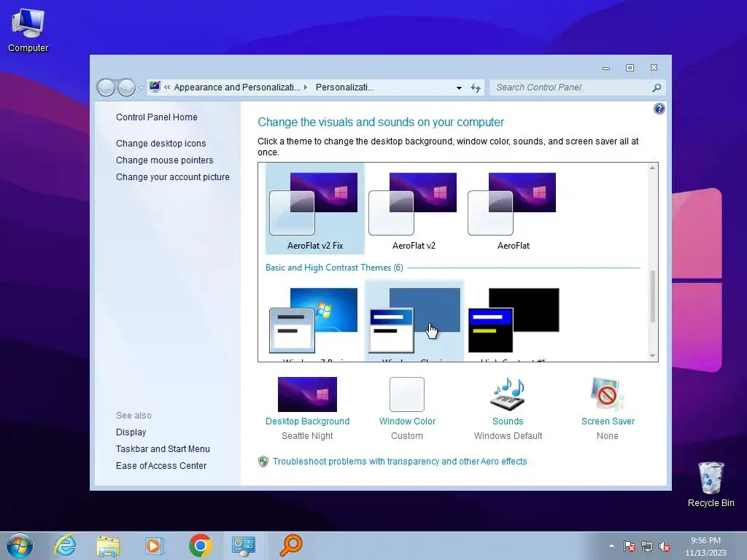Select the AeroFlat v2 Fix theme
The image size is (747, 560).
[314, 209]
